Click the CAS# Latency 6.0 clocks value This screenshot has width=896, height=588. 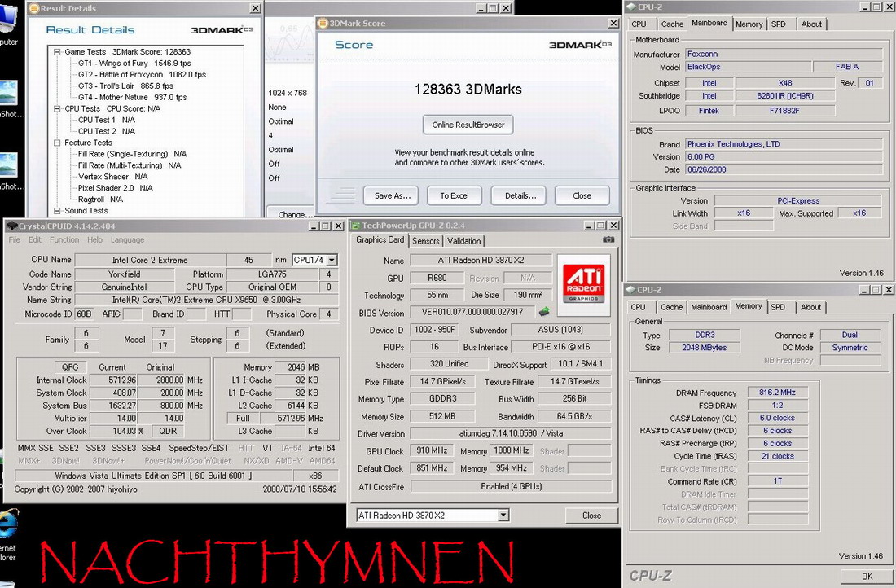click(777, 418)
